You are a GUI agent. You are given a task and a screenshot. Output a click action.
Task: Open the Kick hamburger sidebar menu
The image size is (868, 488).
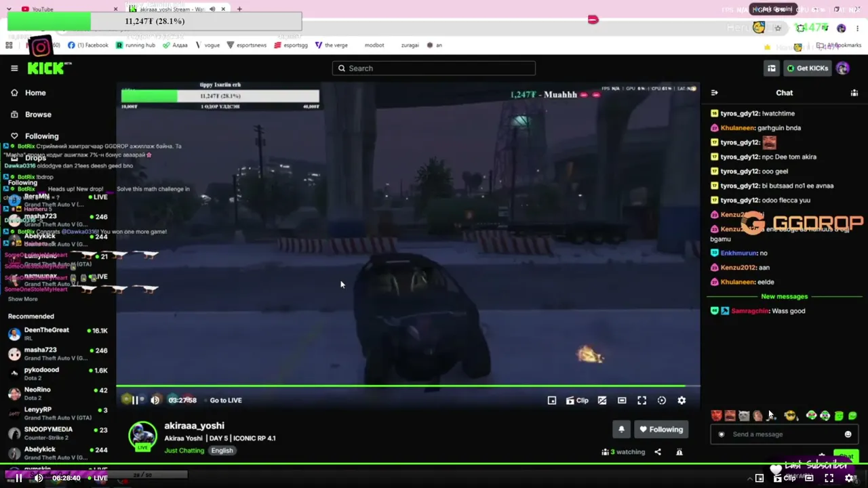coord(14,68)
